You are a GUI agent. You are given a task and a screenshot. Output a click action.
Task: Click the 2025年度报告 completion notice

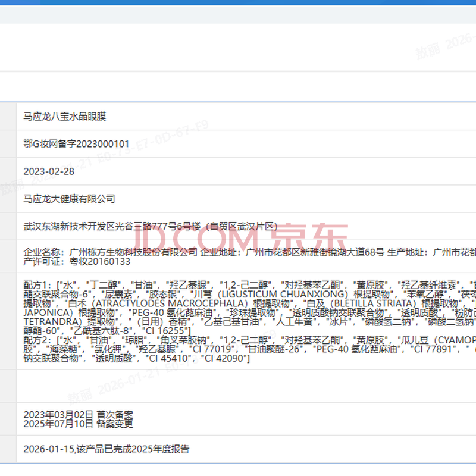[106, 449]
